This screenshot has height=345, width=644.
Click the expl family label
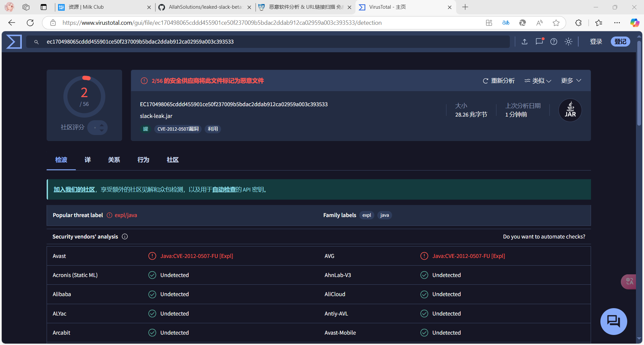[x=367, y=215]
